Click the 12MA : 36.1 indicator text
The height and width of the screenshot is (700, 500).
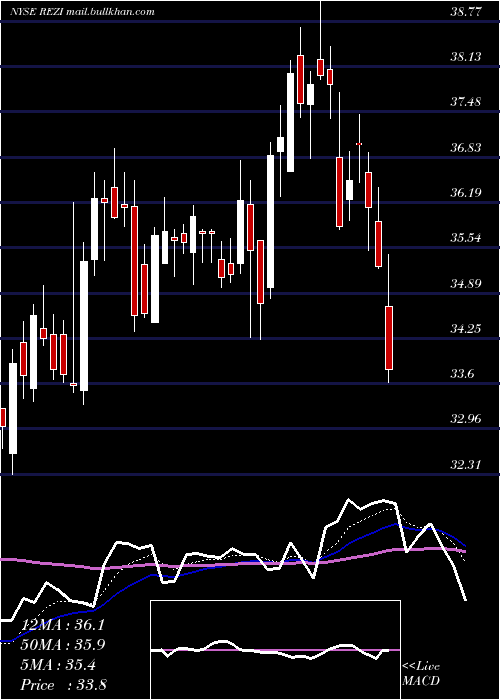62,625
